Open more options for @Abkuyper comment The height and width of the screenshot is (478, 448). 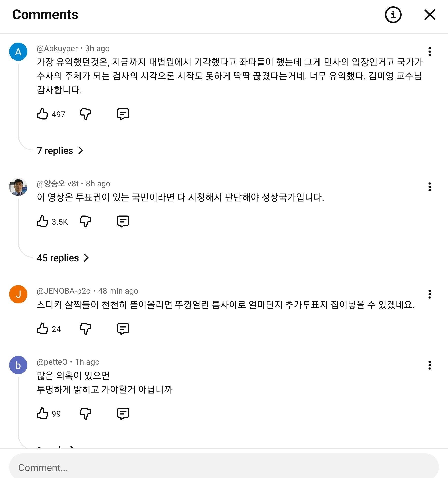point(430,52)
